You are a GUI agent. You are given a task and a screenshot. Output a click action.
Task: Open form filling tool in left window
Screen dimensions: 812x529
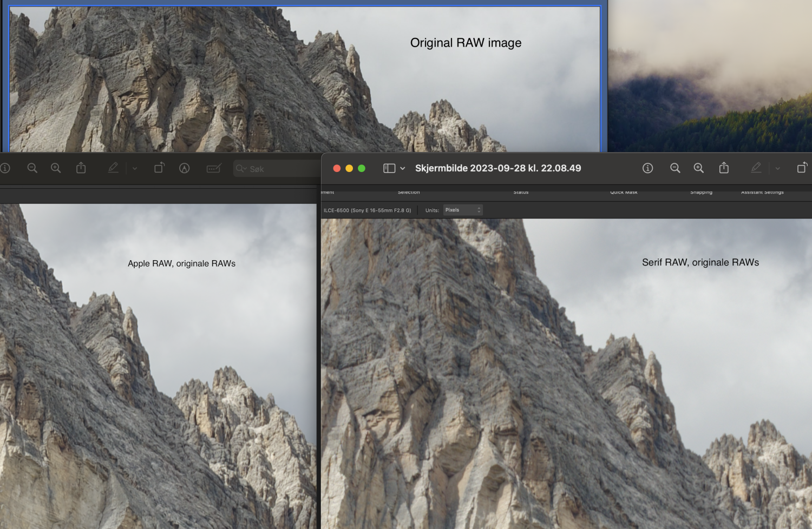[214, 168]
